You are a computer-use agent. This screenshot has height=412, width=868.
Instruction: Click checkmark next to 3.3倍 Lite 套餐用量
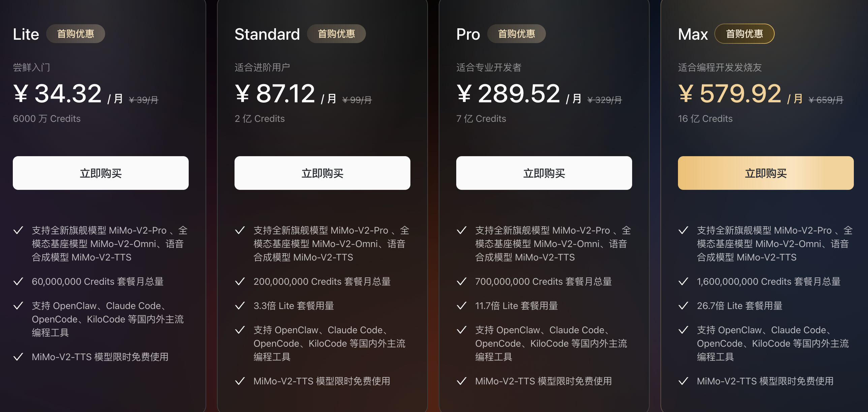[x=240, y=306]
